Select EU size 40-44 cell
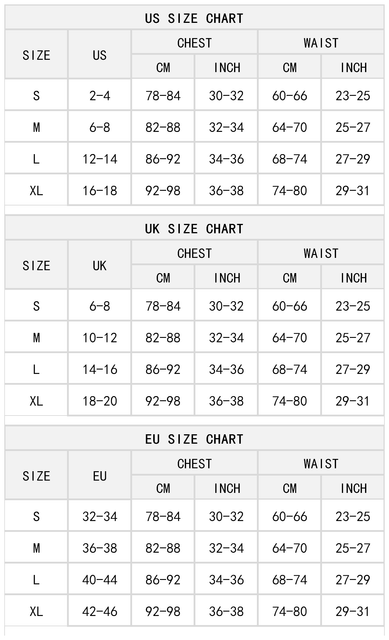The width and height of the screenshot is (389, 640). coord(100,580)
